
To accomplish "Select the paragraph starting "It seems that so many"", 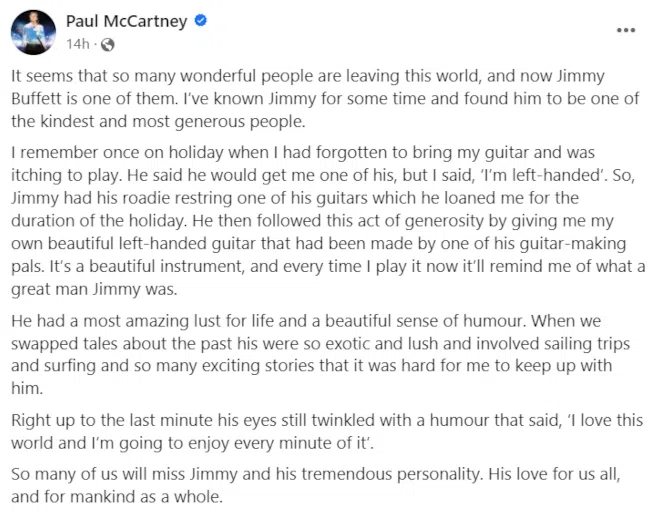I will [x=325, y=99].
